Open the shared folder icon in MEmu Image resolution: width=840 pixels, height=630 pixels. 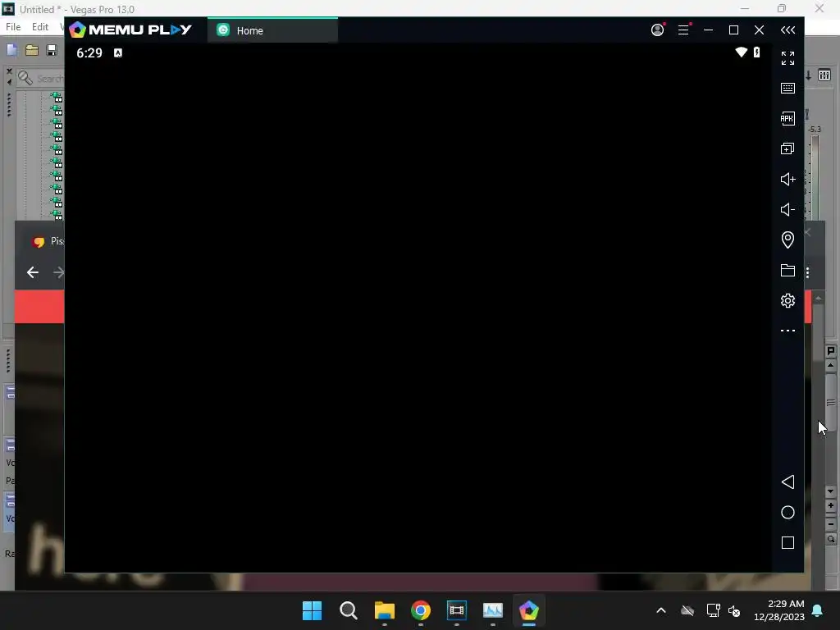787,271
